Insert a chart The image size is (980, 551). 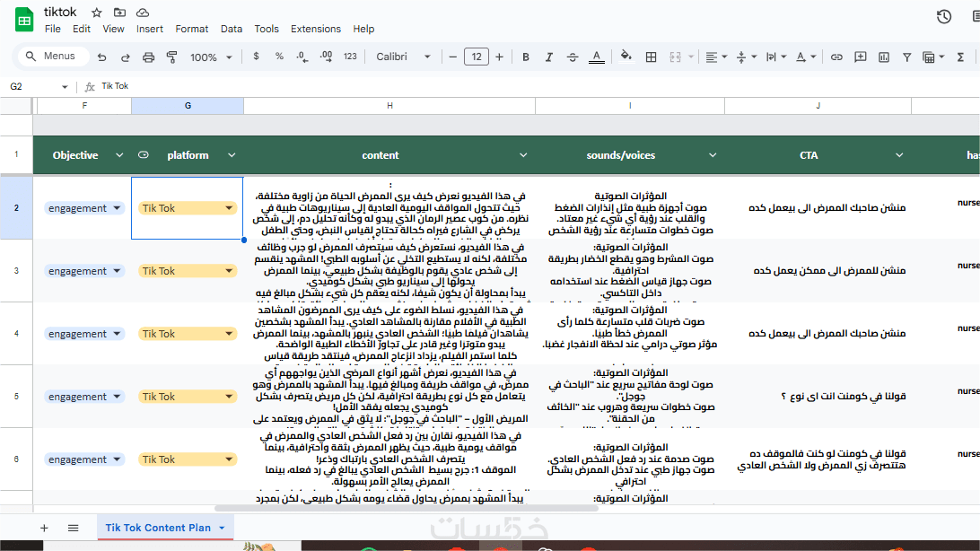[884, 57]
